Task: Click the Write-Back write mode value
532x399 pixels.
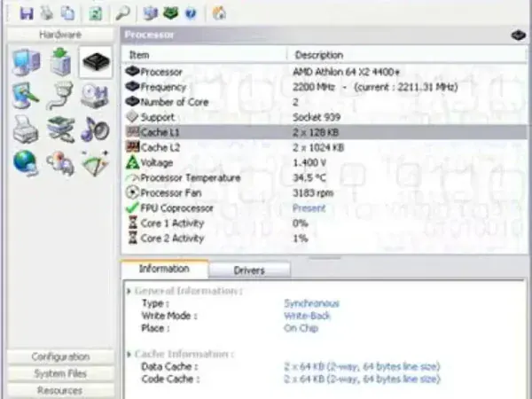Action: [x=307, y=316]
